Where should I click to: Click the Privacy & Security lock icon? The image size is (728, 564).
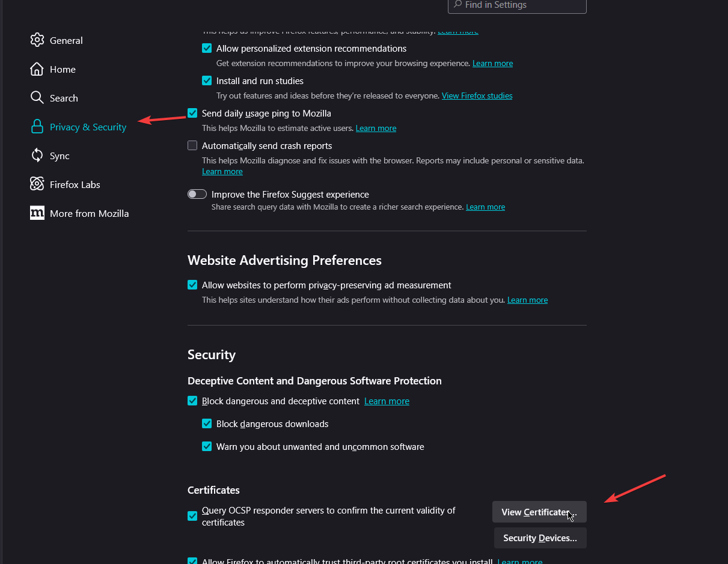pyautogui.click(x=37, y=127)
